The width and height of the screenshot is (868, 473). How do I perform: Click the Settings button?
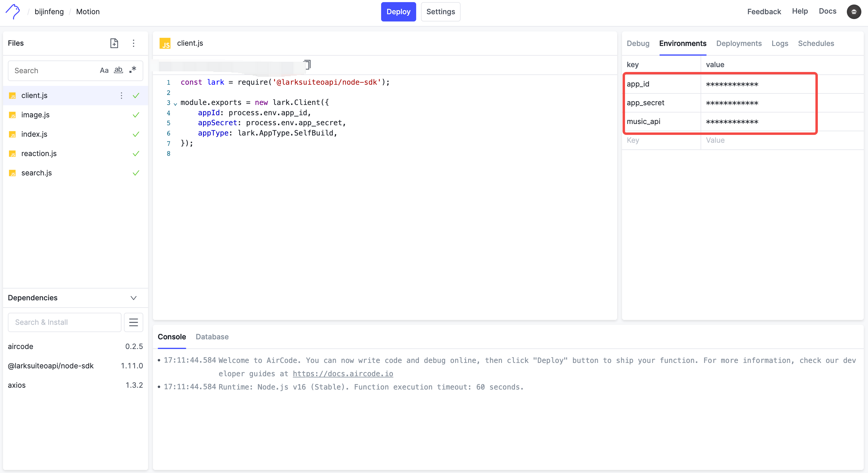(440, 12)
